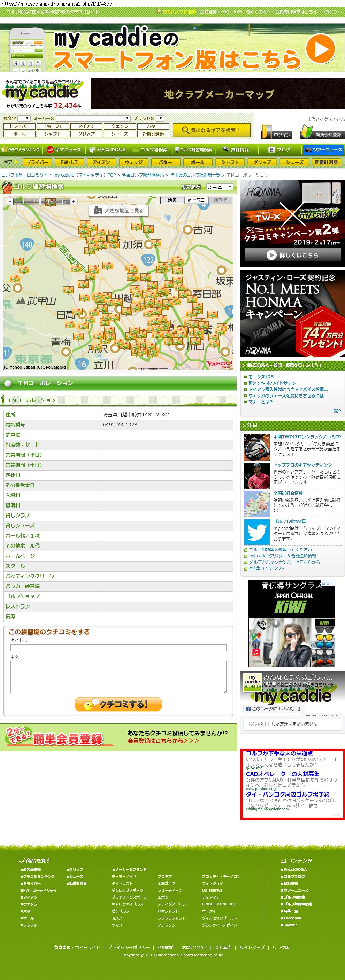Open メルマガバックナンバーはこちらから link

click(284, 562)
